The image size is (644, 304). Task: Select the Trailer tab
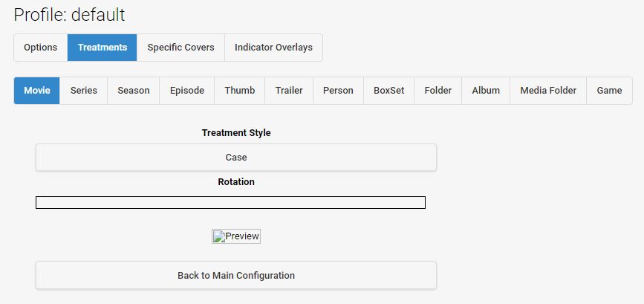289,91
